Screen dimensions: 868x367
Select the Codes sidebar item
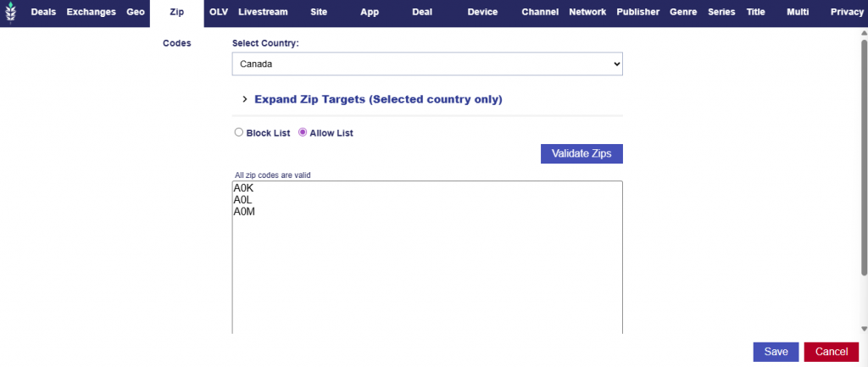pyautogui.click(x=176, y=43)
